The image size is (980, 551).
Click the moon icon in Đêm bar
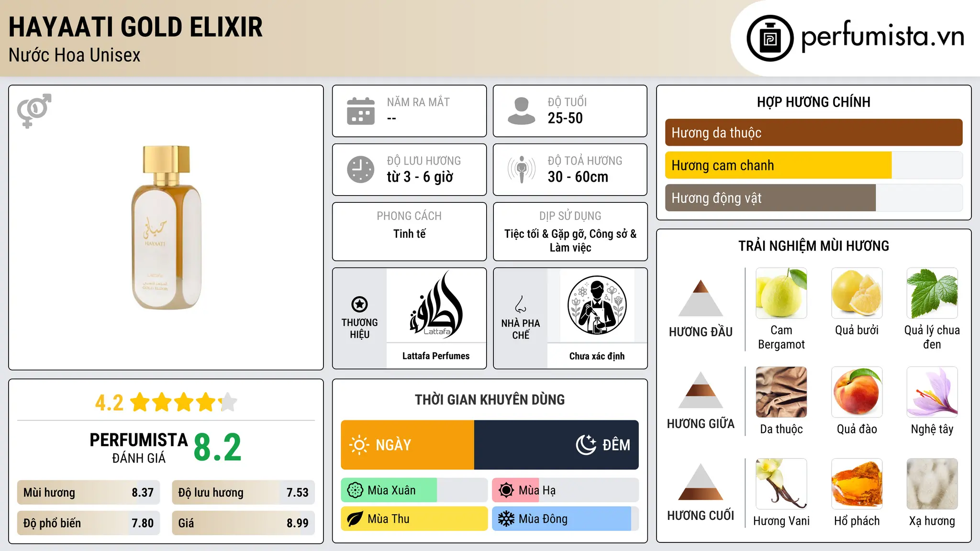click(586, 445)
